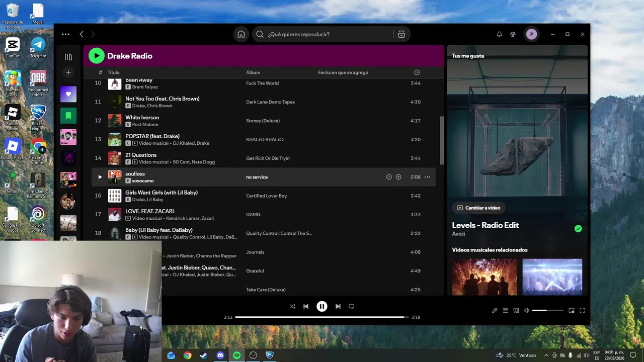Click the album 'Dark Lane Demo Tapes'
The image size is (644, 362).
(270, 102)
